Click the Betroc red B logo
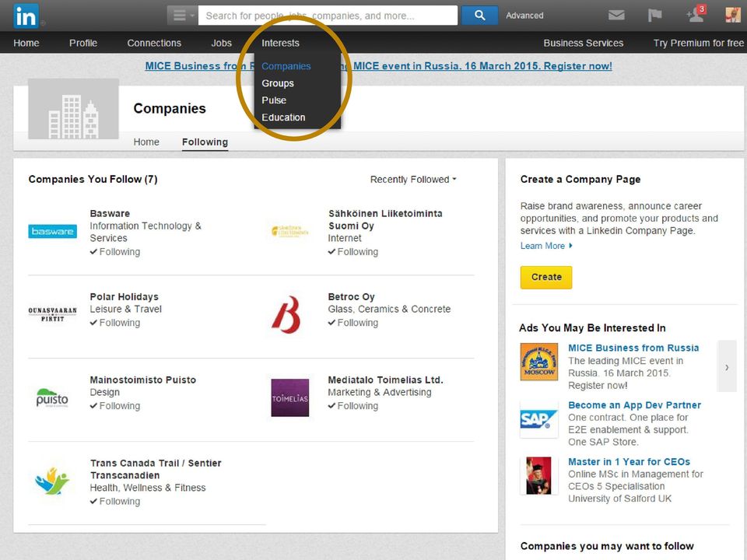This screenshot has height=560, width=747. [x=286, y=314]
